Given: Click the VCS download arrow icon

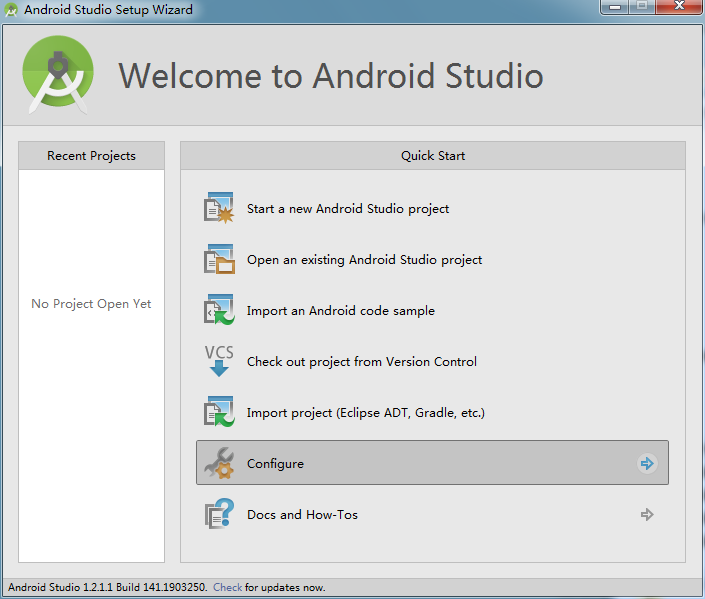Looking at the screenshot, I should point(219,361).
